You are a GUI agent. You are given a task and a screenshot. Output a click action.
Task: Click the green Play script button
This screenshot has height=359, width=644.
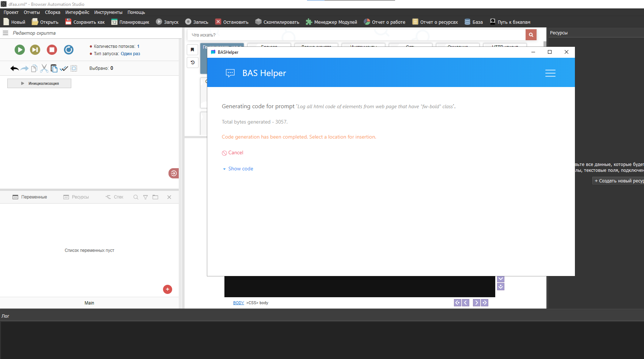[20, 50]
